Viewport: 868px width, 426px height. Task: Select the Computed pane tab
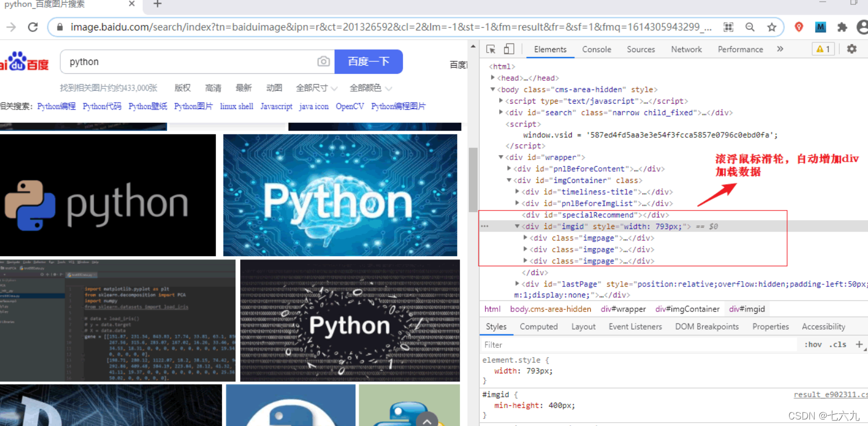pos(539,327)
